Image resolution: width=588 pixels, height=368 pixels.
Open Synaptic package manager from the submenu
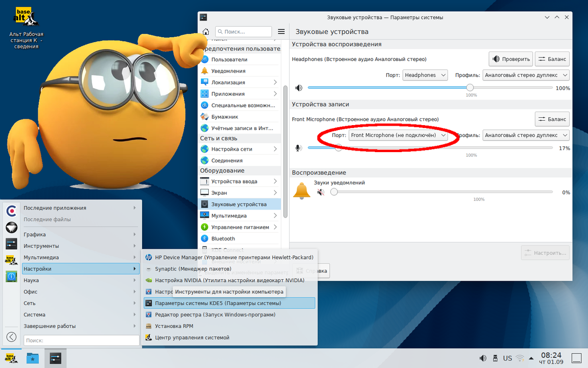pos(229,269)
